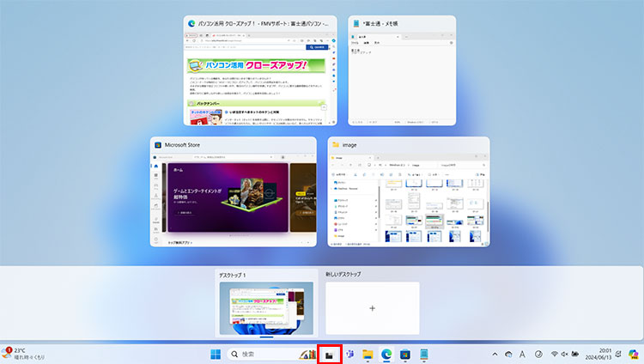Click the Task View button in taskbar
644x364 pixels.
330,354
